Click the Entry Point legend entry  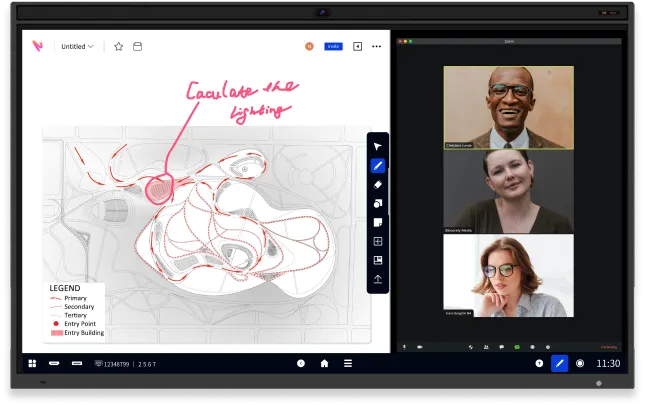73,324
